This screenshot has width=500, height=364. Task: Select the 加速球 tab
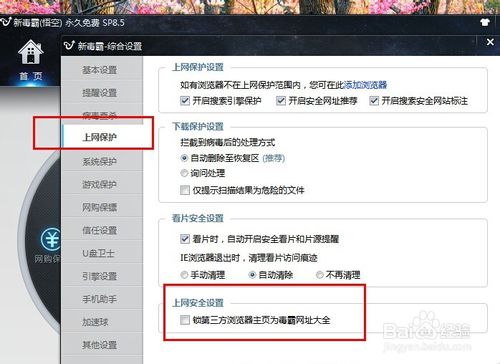[x=102, y=322]
